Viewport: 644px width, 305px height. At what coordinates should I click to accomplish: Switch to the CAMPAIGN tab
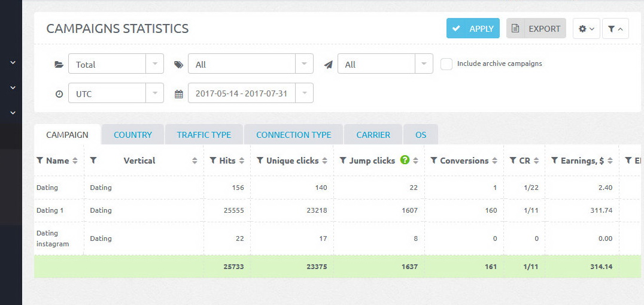point(68,135)
